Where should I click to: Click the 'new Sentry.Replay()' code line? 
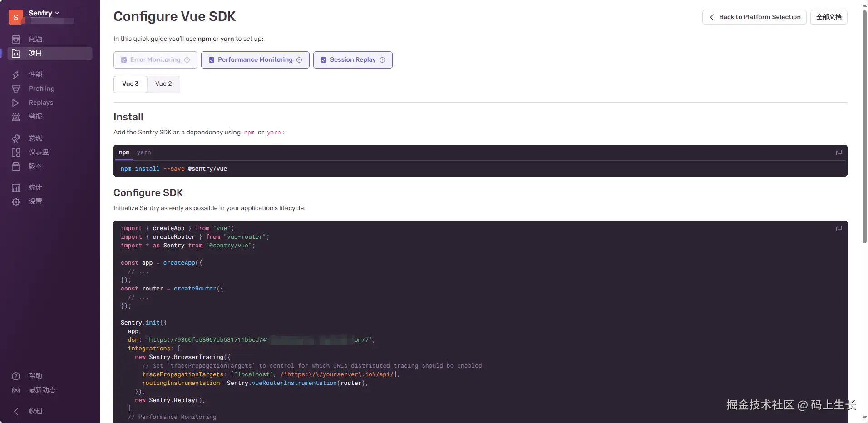coord(170,400)
